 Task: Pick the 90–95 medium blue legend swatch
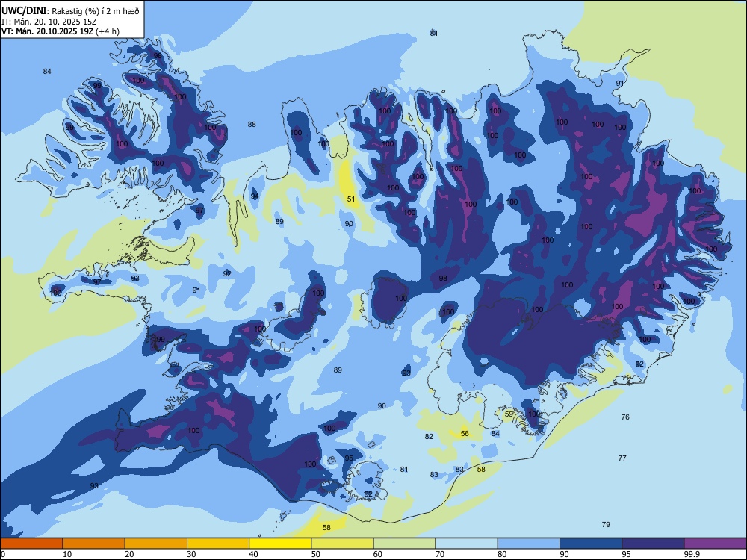(x=591, y=544)
